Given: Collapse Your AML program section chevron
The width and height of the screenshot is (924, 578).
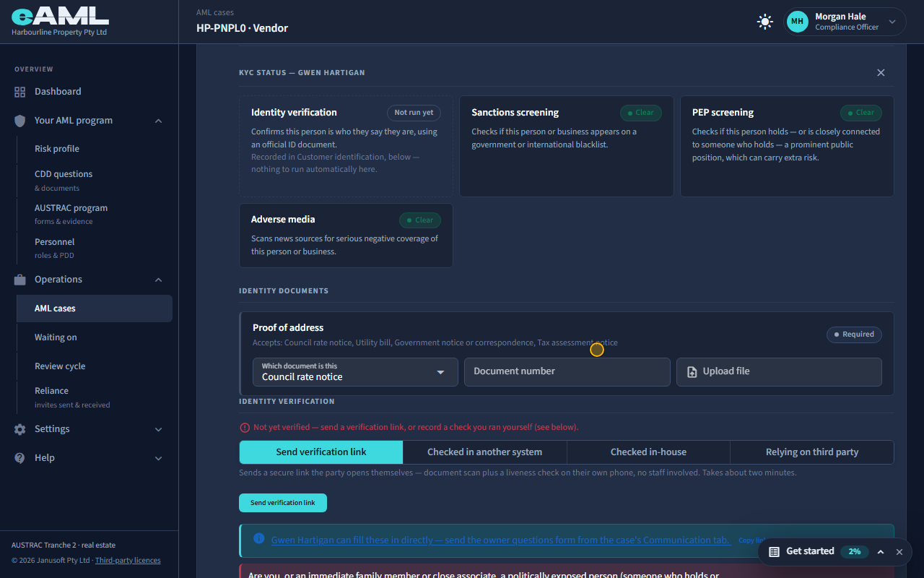Looking at the screenshot, I should [x=159, y=121].
